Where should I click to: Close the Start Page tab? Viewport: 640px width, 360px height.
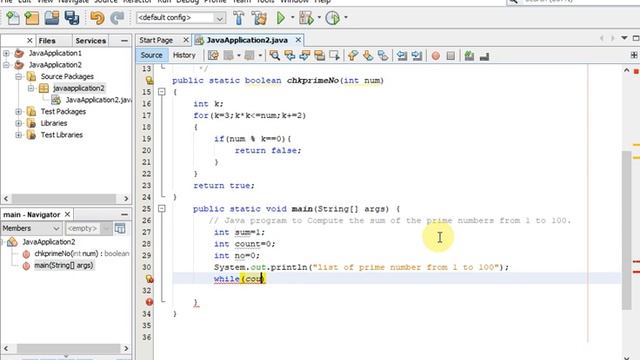186,40
